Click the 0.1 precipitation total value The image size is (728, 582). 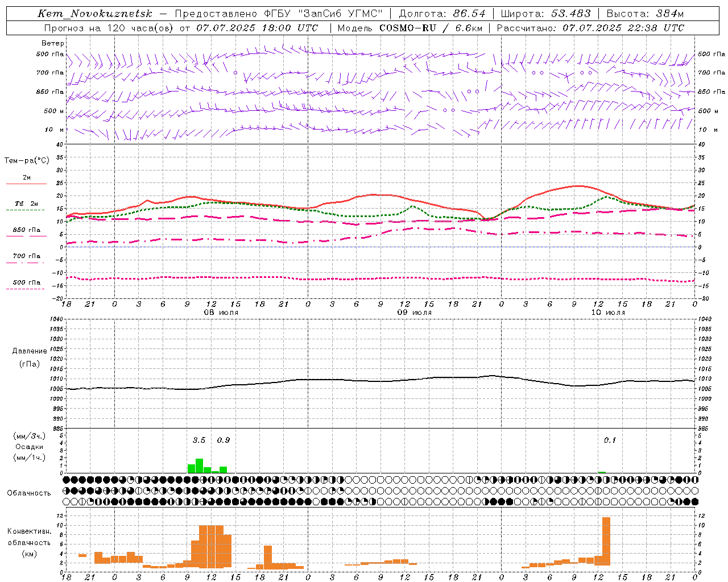pyautogui.click(x=610, y=440)
